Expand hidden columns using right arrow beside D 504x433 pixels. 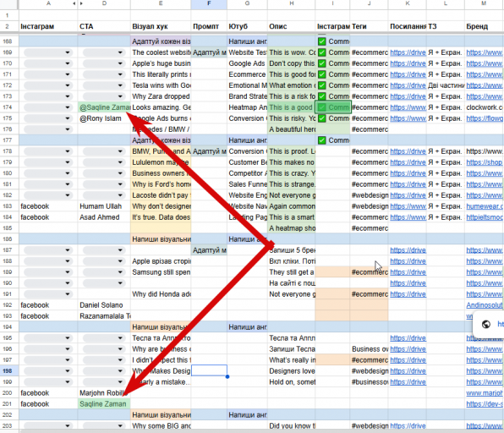pyautogui.click(x=81, y=3)
